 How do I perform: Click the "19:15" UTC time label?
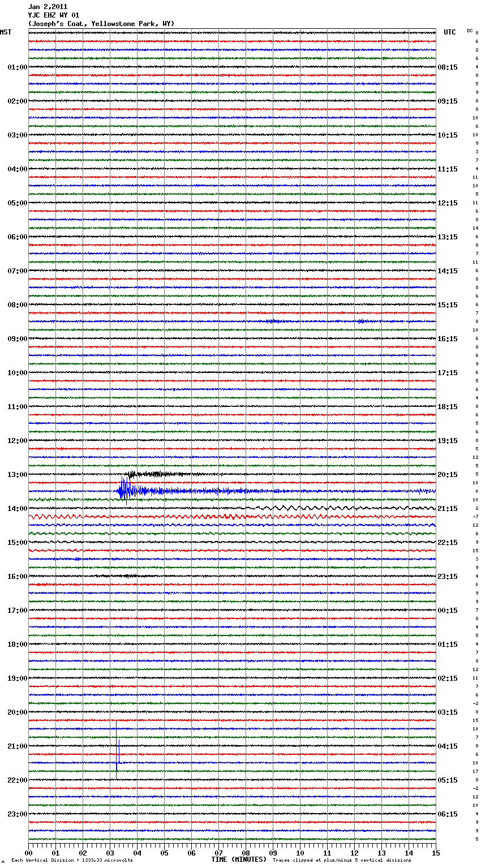coord(448,441)
